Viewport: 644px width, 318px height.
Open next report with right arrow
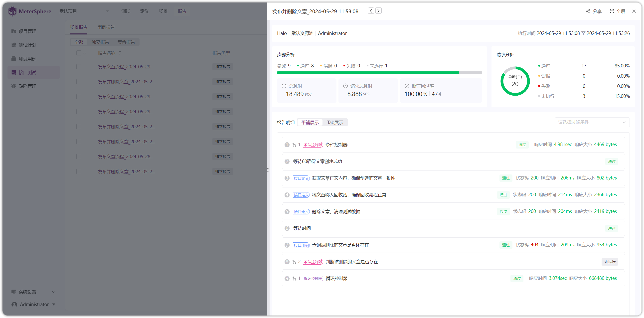[378, 11]
